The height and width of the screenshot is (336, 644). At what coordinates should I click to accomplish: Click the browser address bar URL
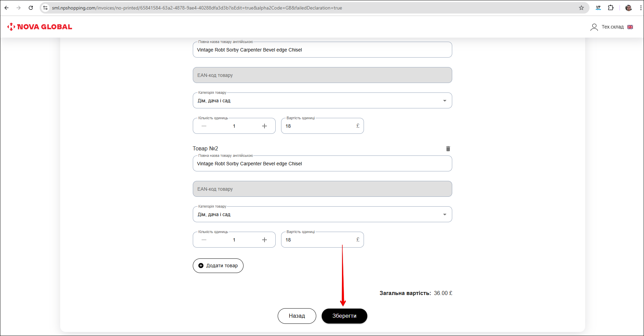pyautogui.click(x=196, y=8)
